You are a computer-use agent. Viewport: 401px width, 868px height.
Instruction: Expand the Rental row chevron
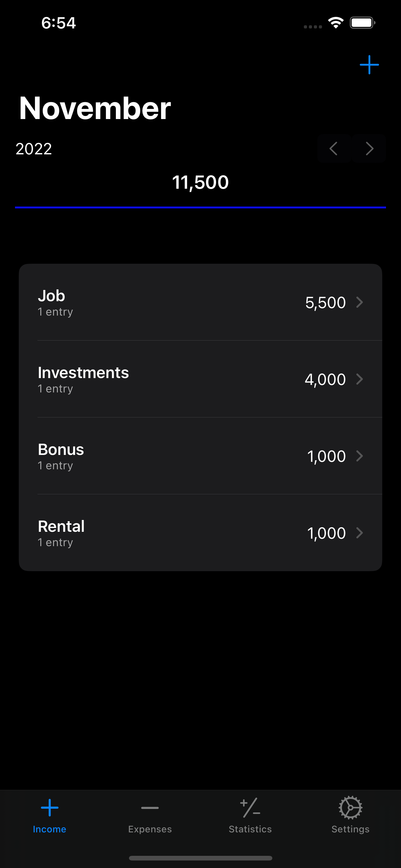coord(359,533)
